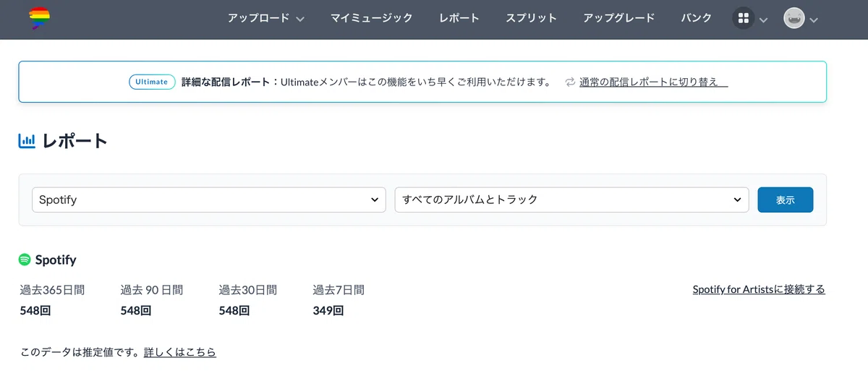The width and height of the screenshot is (868, 384).
Task: Click the blue 表示 button
Action: tap(786, 200)
